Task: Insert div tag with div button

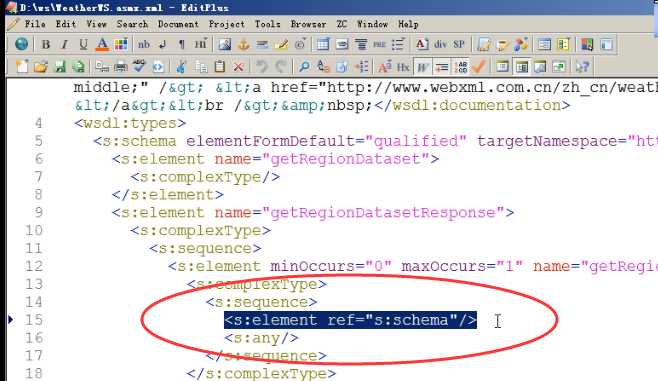Action: pos(440,44)
